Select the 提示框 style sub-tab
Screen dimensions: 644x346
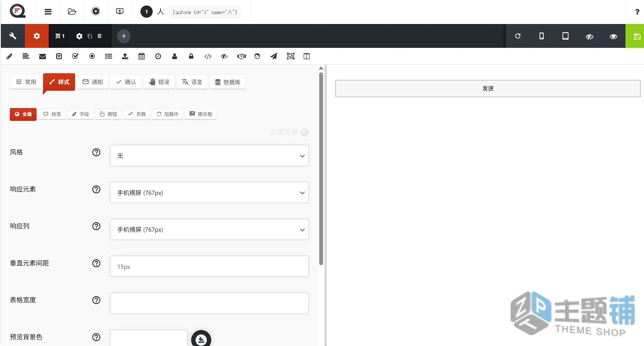(201, 114)
